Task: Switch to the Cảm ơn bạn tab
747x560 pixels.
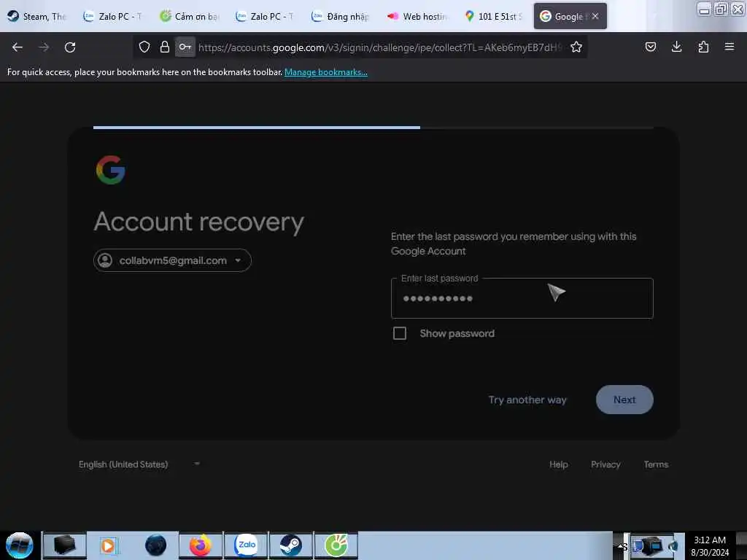Action: point(189,16)
